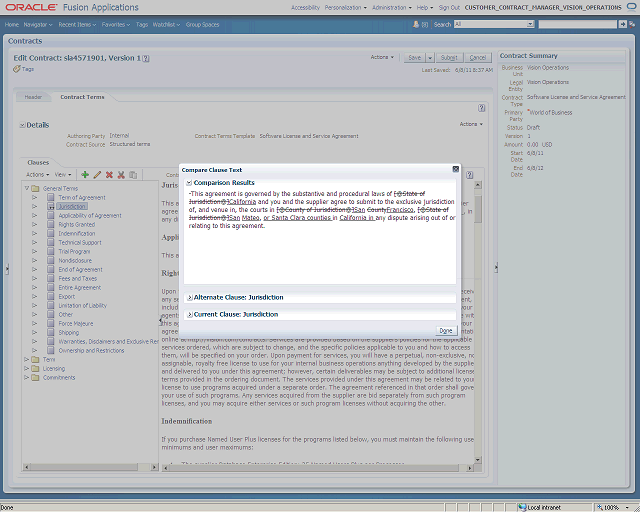The image size is (640, 512).
Task: Click the contract text vertical scrollbar down arrow
Action: (x=478, y=460)
